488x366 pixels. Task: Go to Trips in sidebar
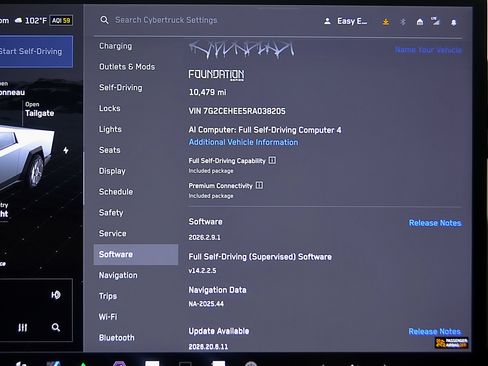tap(108, 296)
